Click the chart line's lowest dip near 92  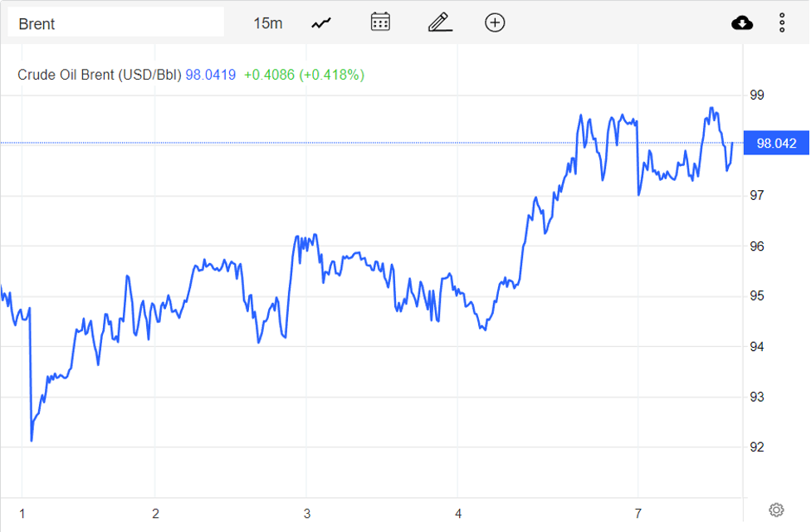pyautogui.click(x=32, y=439)
